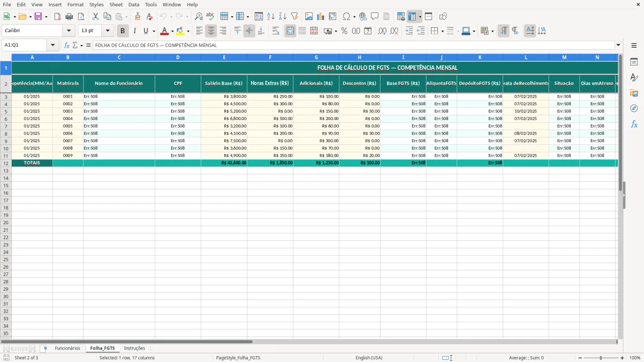Switch to the Funcionários sheet tab
The height and width of the screenshot is (362, 644).
pos(67,348)
